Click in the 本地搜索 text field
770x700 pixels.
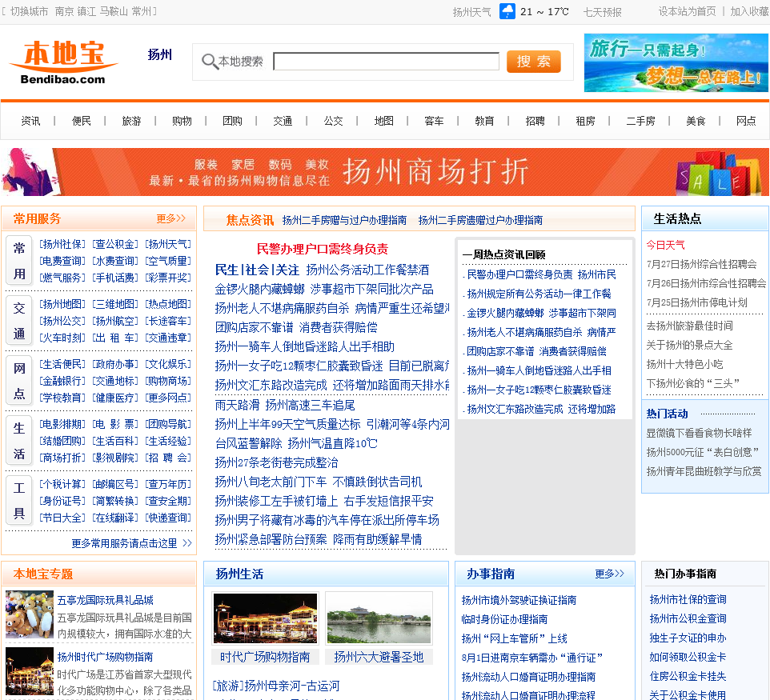pyautogui.click(x=386, y=62)
